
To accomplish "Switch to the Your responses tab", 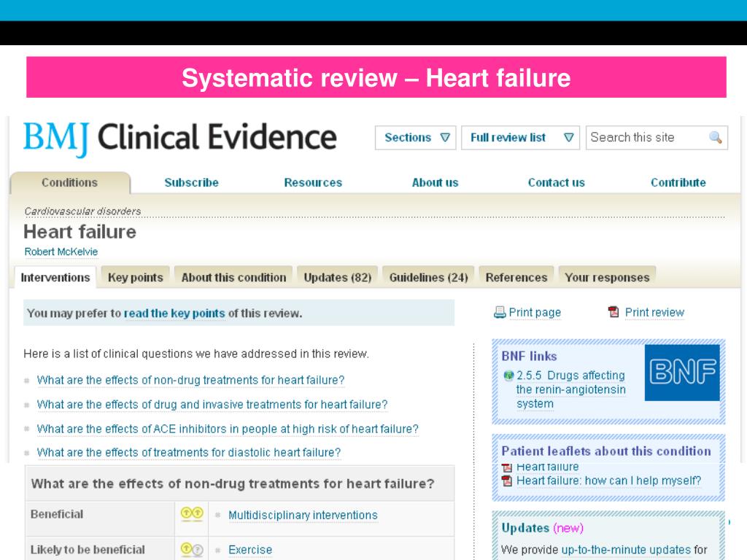I will 607,277.
